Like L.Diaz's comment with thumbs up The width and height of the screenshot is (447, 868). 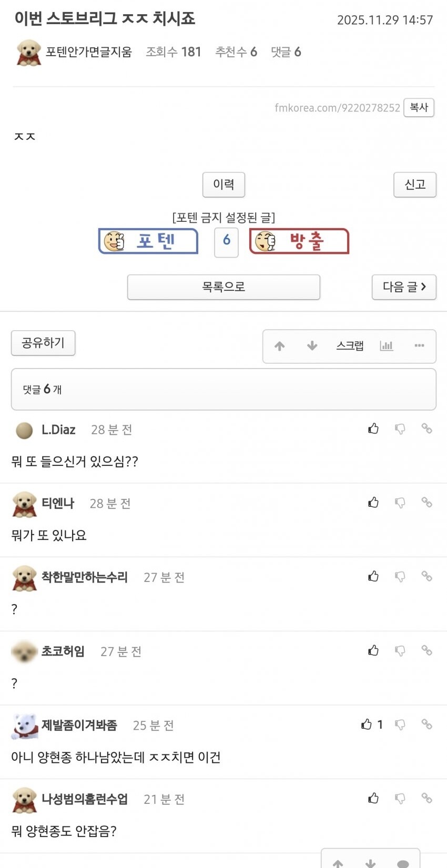pos(373,428)
